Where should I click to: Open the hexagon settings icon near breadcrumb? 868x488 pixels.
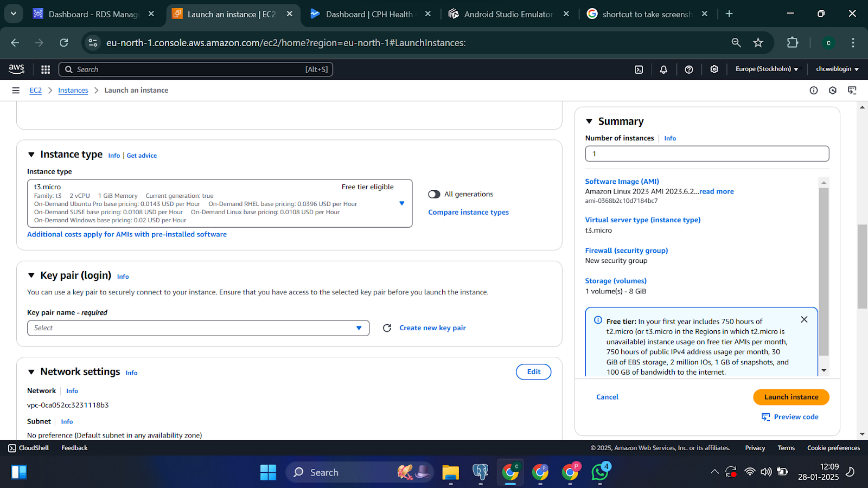pos(833,91)
